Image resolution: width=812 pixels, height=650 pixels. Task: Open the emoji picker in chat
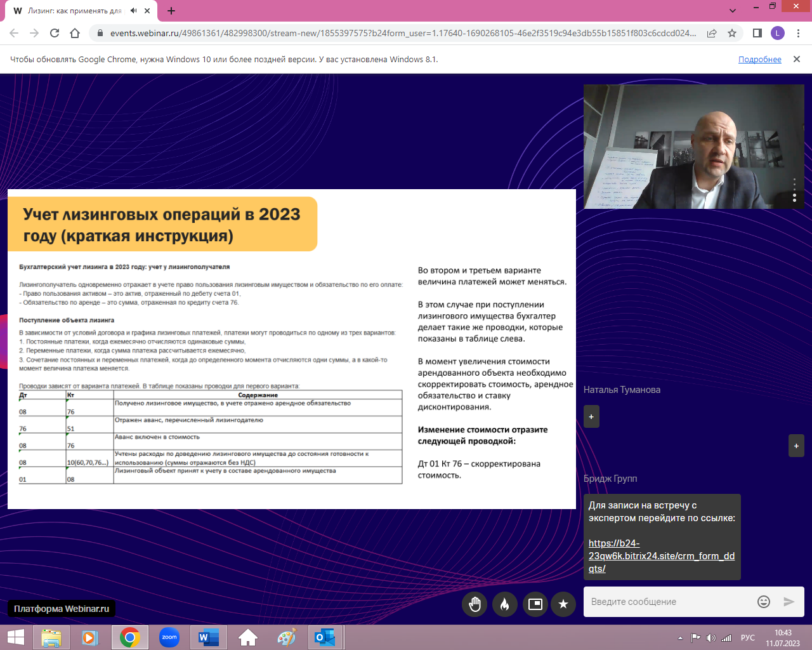click(x=764, y=602)
